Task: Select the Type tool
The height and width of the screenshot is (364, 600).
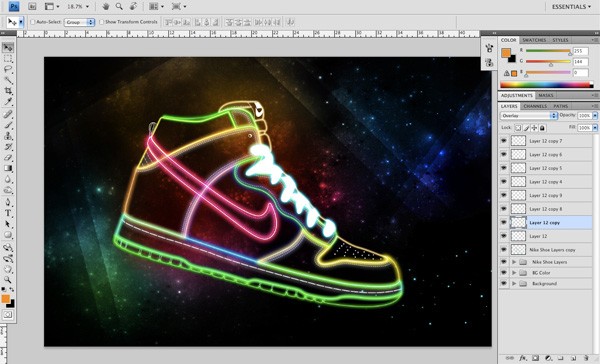Action: tap(8, 213)
